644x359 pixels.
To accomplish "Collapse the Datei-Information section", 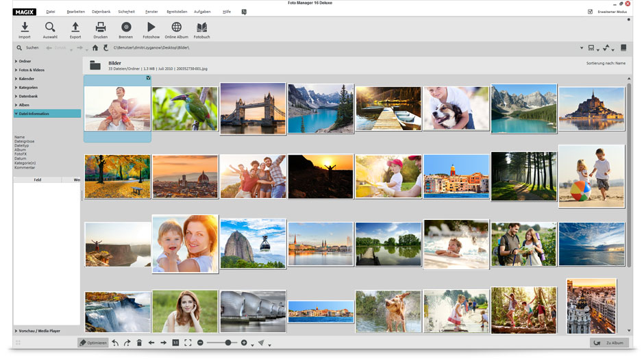I will pyautogui.click(x=16, y=114).
